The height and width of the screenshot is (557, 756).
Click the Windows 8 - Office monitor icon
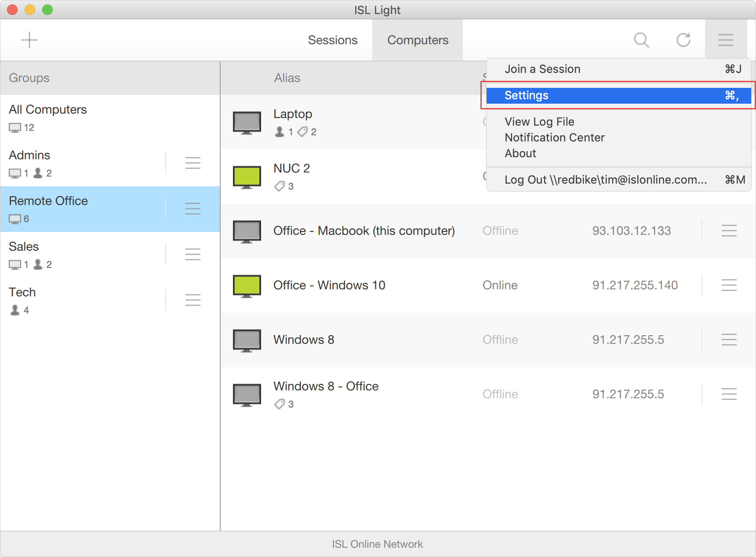click(x=247, y=395)
